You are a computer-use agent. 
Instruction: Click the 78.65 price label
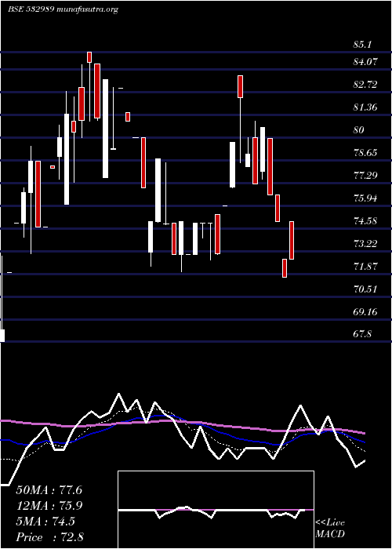click(x=365, y=153)
